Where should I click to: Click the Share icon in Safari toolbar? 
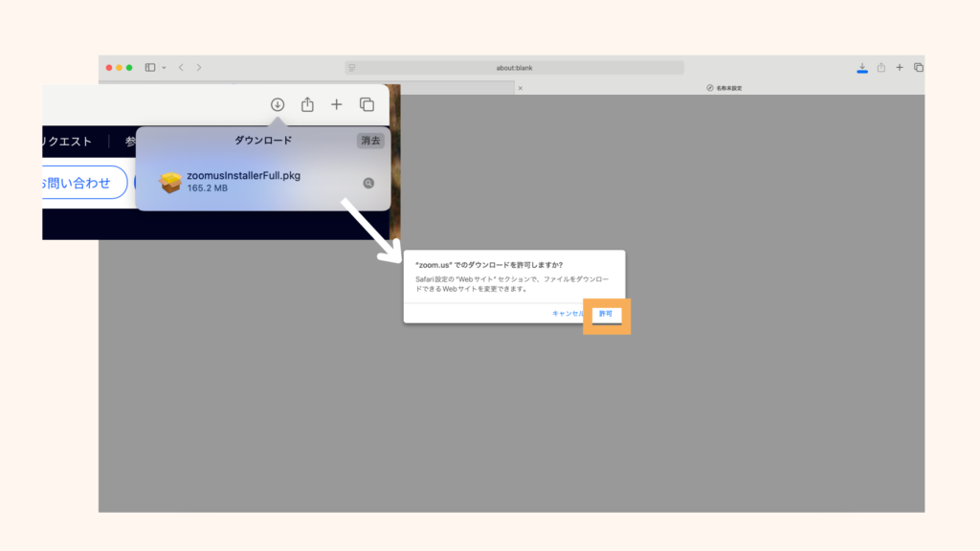click(880, 67)
